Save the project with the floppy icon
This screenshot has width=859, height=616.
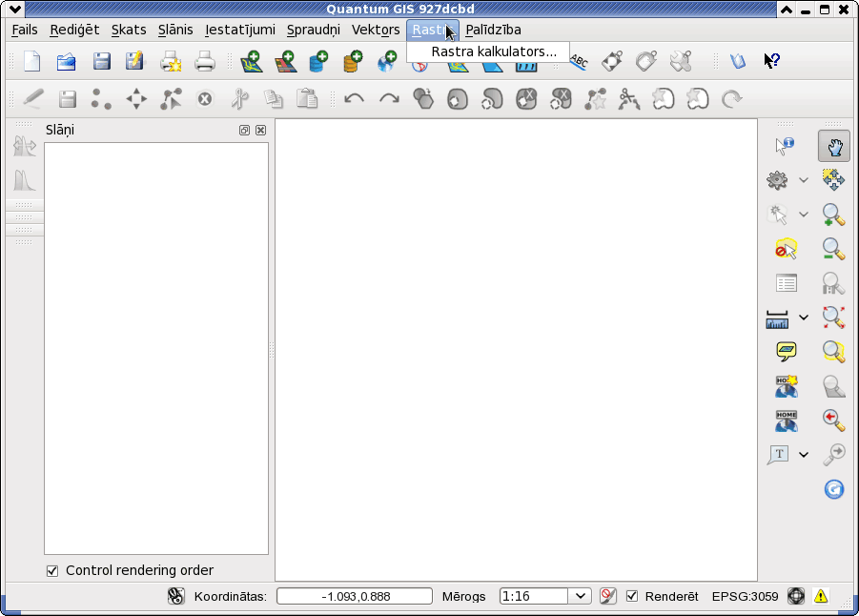click(102, 61)
